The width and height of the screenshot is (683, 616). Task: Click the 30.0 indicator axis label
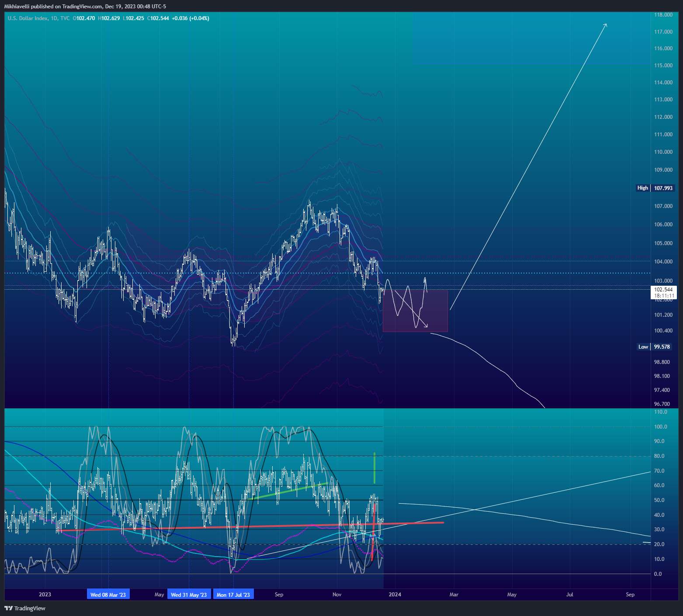pyautogui.click(x=659, y=529)
